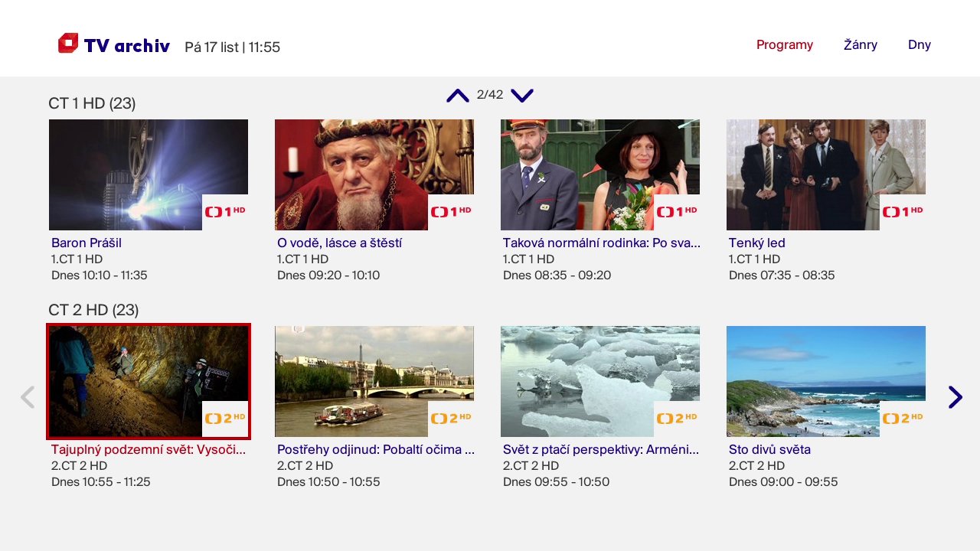Click 1.CT 1 HD label under Taková normální rodinka
Viewport: 980px width, 551px height.
528,259
